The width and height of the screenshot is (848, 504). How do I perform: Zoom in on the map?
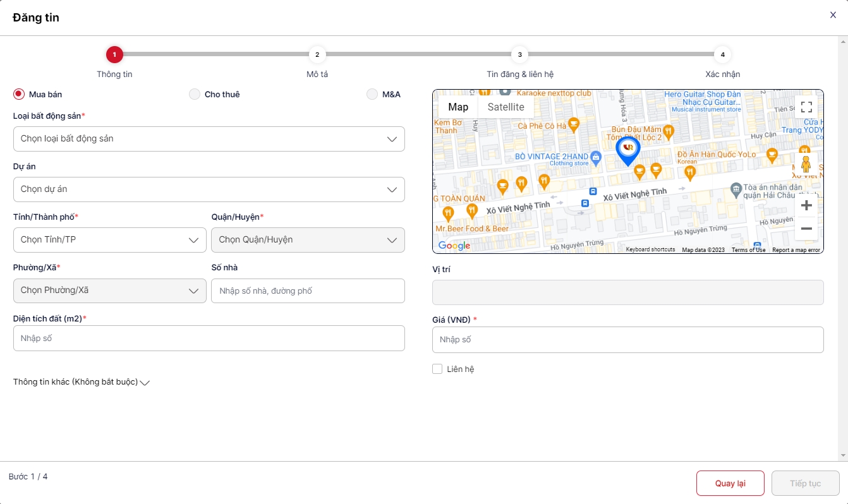(x=806, y=205)
